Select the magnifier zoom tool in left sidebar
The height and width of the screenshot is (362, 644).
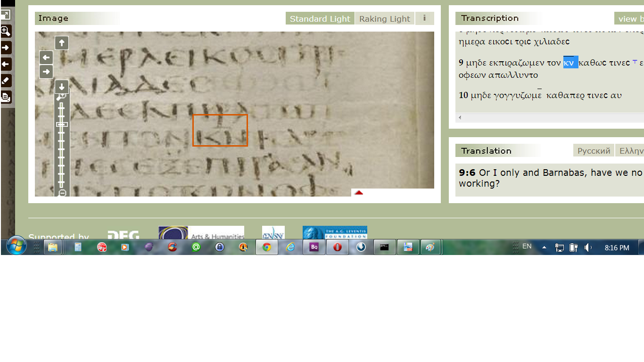coord(6,31)
